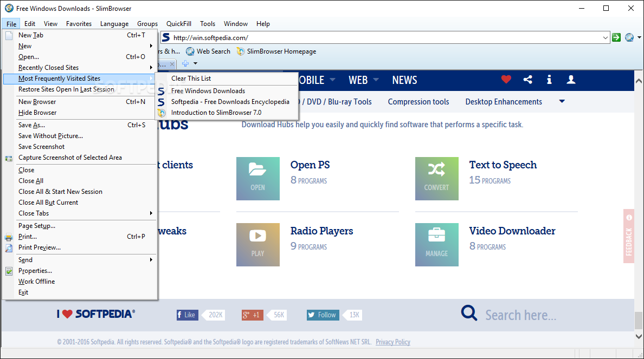Open the Groups menu
644x359 pixels.
[147, 24]
